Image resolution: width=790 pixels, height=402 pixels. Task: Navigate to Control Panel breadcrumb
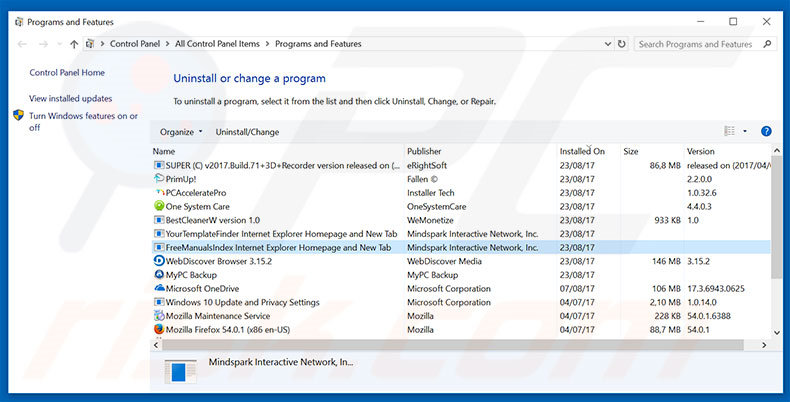coord(135,44)
